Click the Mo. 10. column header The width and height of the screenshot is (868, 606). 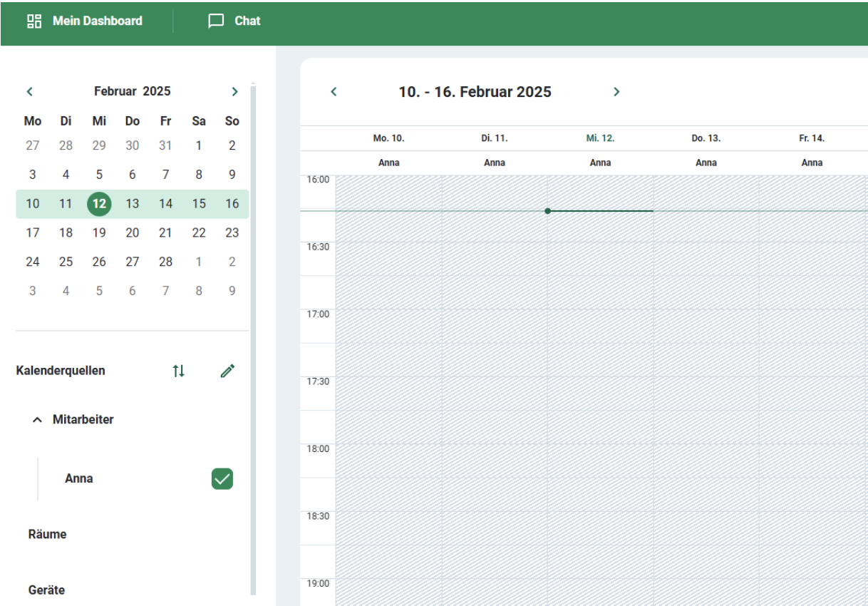tap(389, 138)
